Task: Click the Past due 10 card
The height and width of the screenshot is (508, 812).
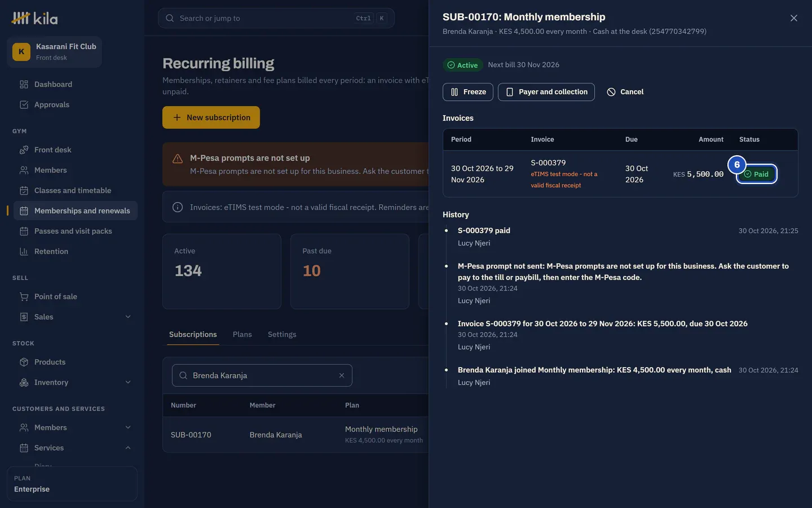Action: pos(350,271)
